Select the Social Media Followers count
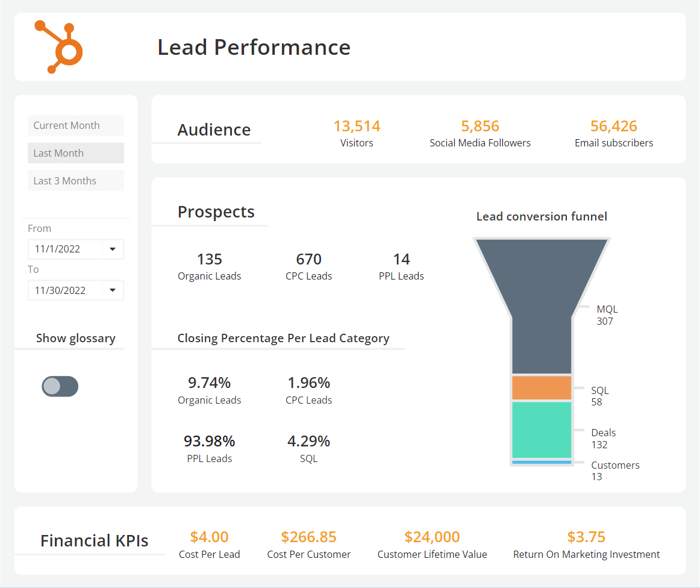 [x=480, y=126]
